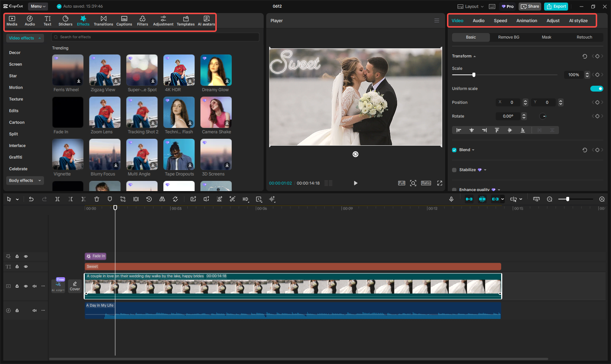
Task: Click the Scale slider handle
Action: [473, 74]
